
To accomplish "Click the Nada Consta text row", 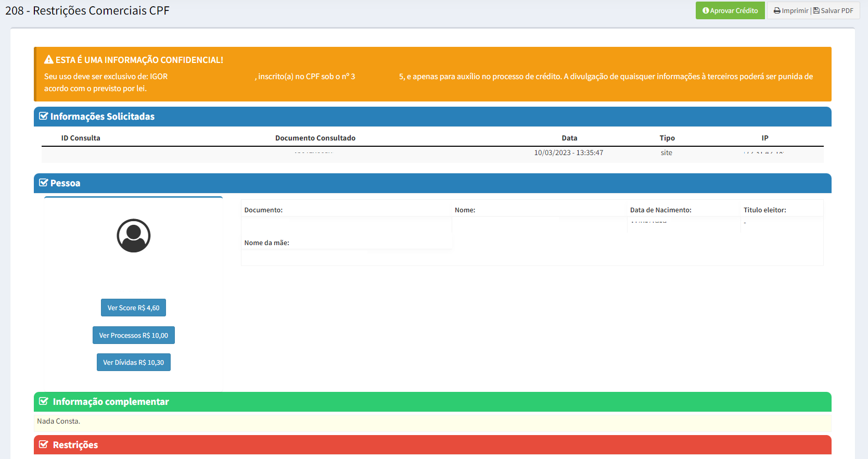I will tap(58, 421).
